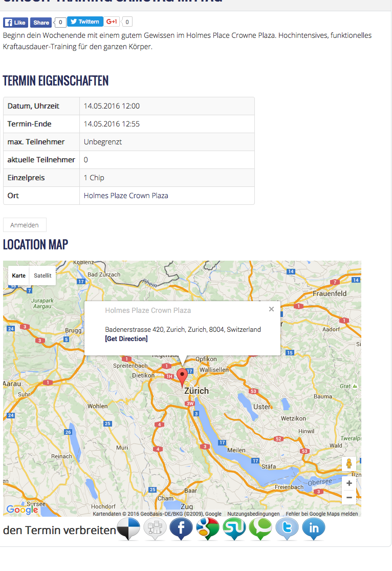Zoom in on the map
The image size is (392, 571).
(x=349, y=483)
